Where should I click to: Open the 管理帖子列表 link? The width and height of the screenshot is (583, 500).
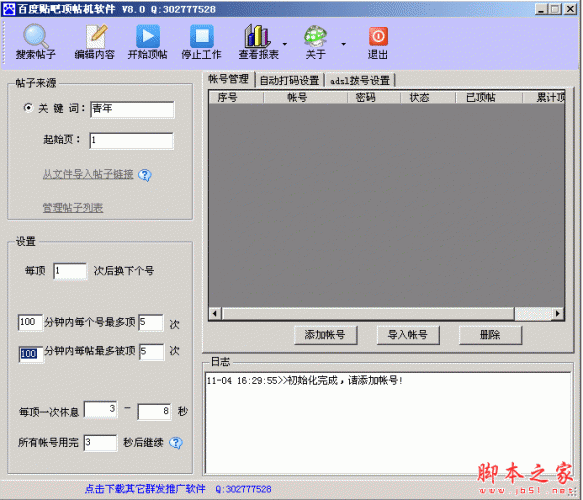tap(73, 207)
